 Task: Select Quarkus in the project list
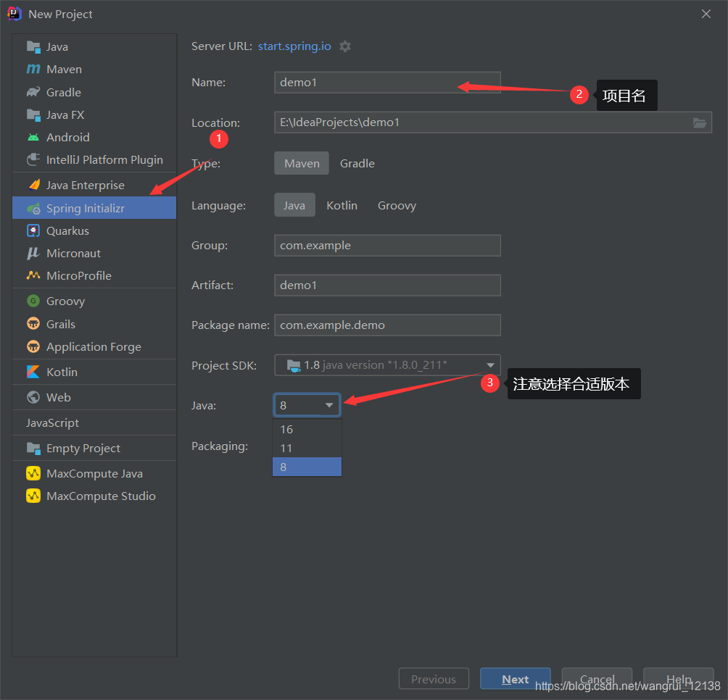tap(94, 230)
